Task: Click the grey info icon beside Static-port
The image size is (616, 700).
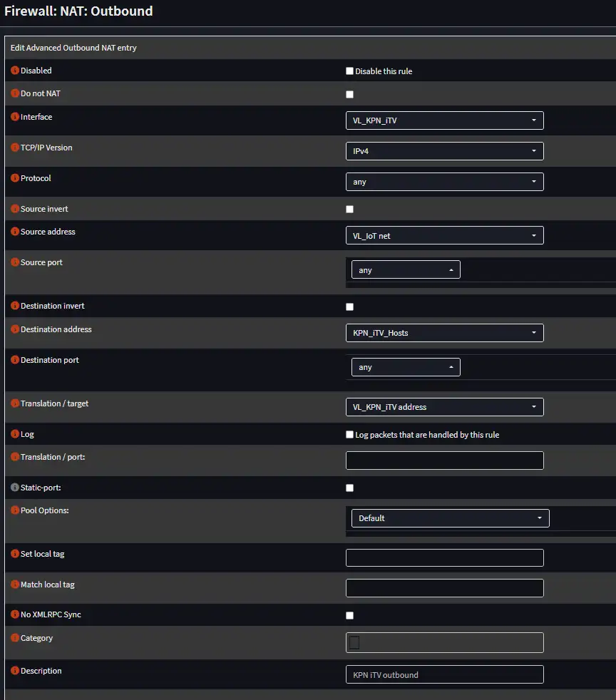Action: click(x=15, y=488)
